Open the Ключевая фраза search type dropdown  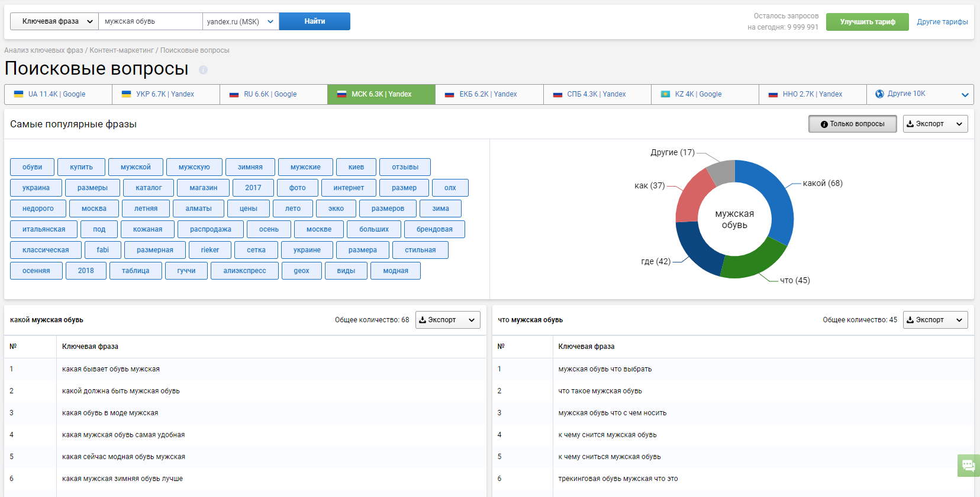tap(54, 21)
